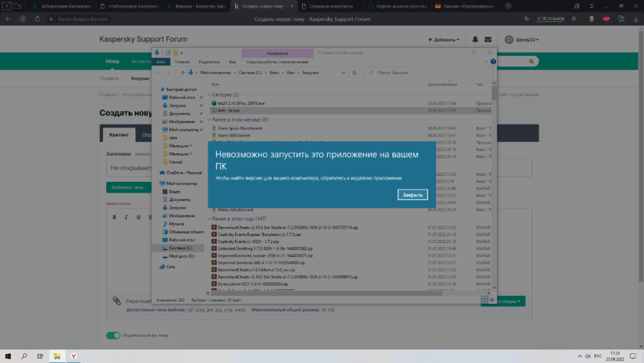Select ImprovedGarrisons_russian zip file

pos(265,255)
